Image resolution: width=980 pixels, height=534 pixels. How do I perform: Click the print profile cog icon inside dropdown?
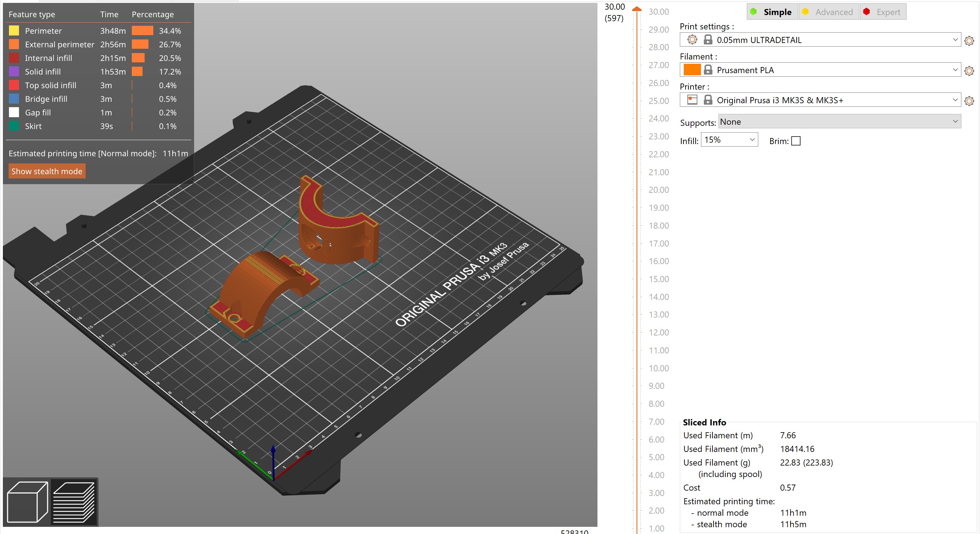(x=692, y=39)
